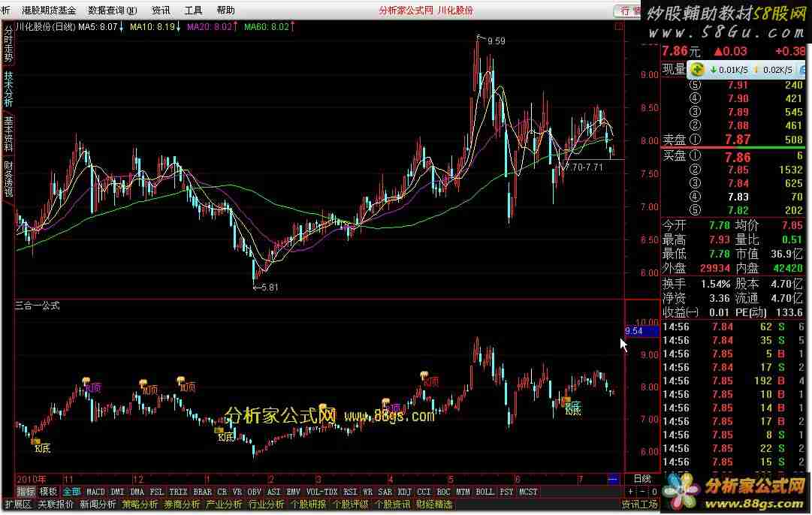Click the minus zoom button below 日线
812x515 pixels.
pyautogui.click(x=643, y=492)
